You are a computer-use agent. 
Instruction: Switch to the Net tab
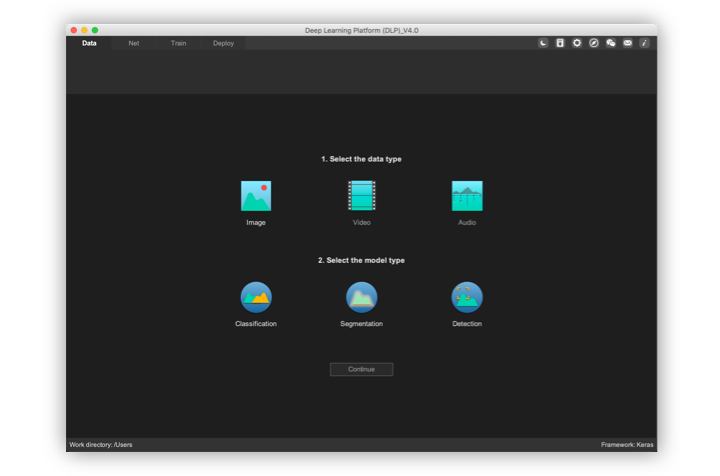click(x=134, y=43)
